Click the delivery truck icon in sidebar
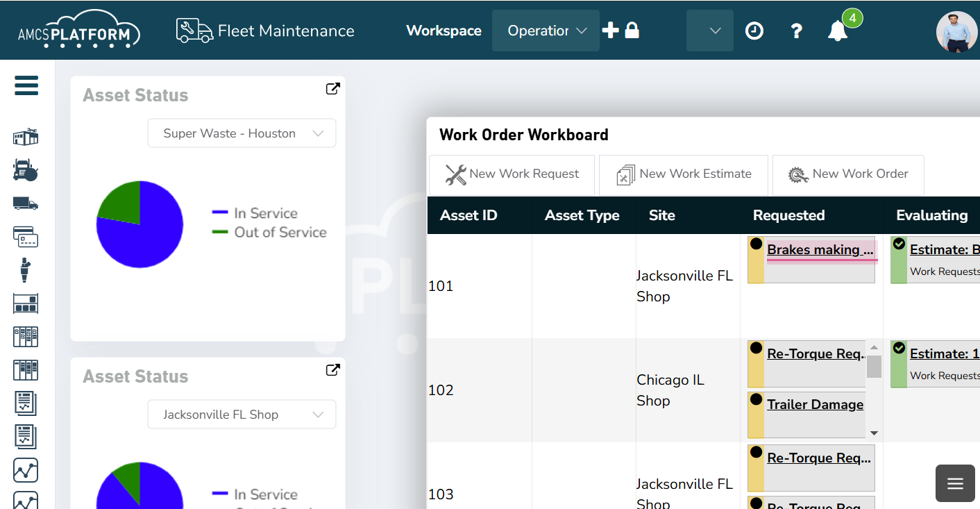The height and width of the screenshot is (509, 980). [25, 203]
